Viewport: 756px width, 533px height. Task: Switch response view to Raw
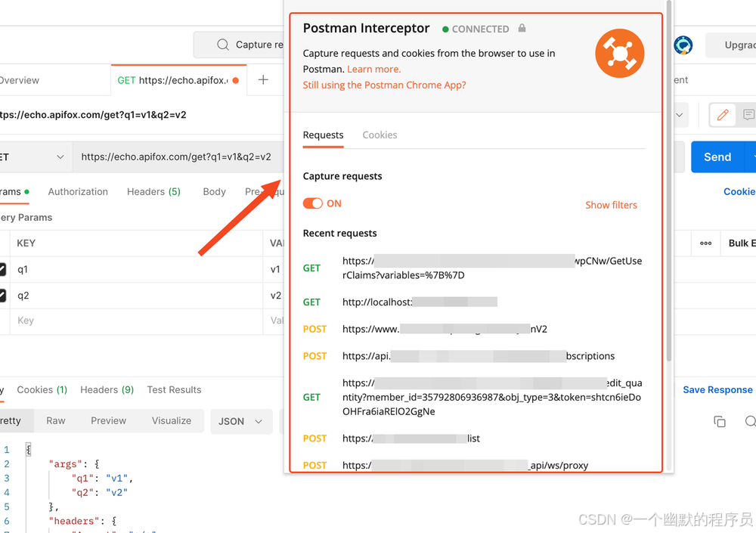pos(55,420)
